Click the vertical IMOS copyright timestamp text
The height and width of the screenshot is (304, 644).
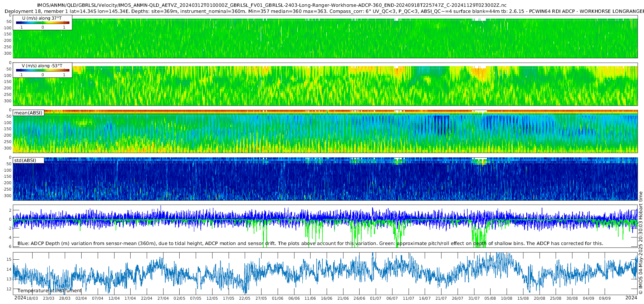[640, 243]
